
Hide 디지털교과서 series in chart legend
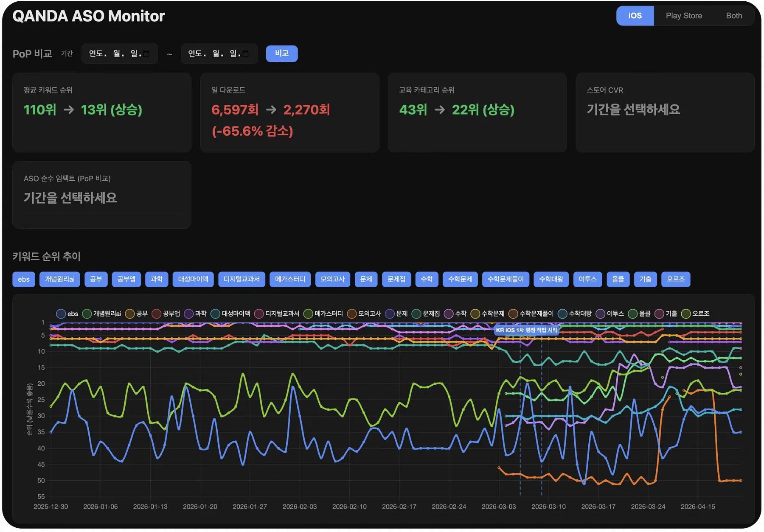coord(277,314)
